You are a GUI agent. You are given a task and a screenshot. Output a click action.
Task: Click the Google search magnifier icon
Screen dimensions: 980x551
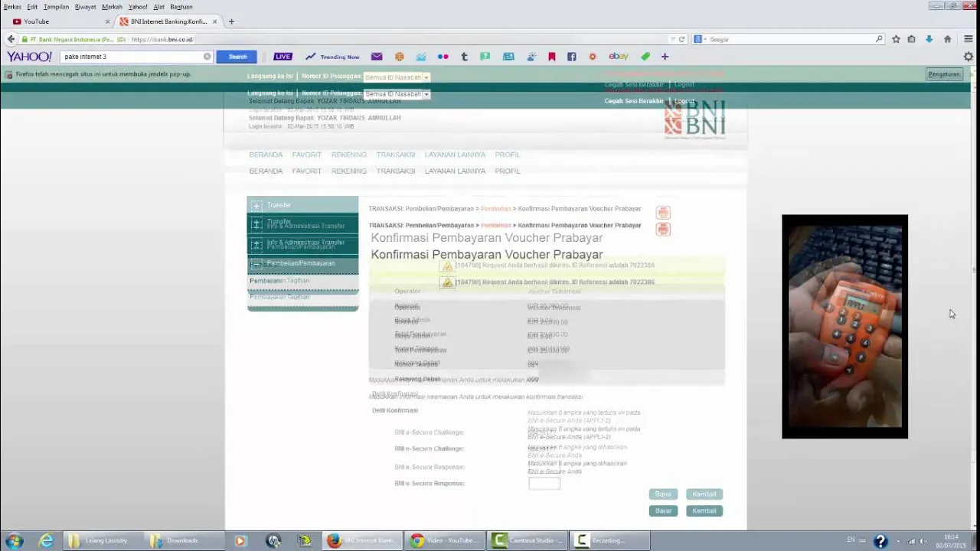[x=879, y=39]
